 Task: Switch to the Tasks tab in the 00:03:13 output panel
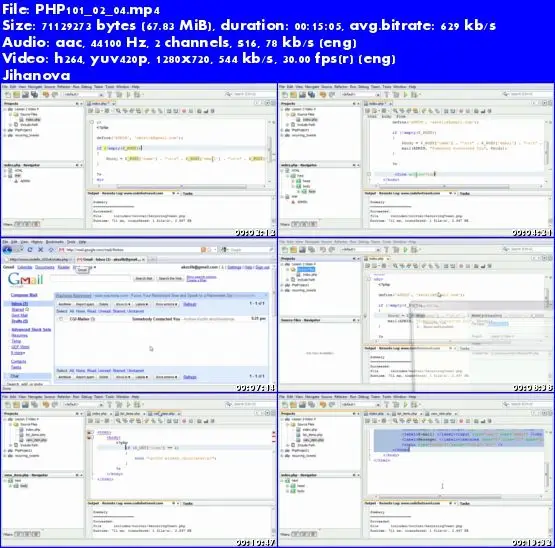pos(188,194)
